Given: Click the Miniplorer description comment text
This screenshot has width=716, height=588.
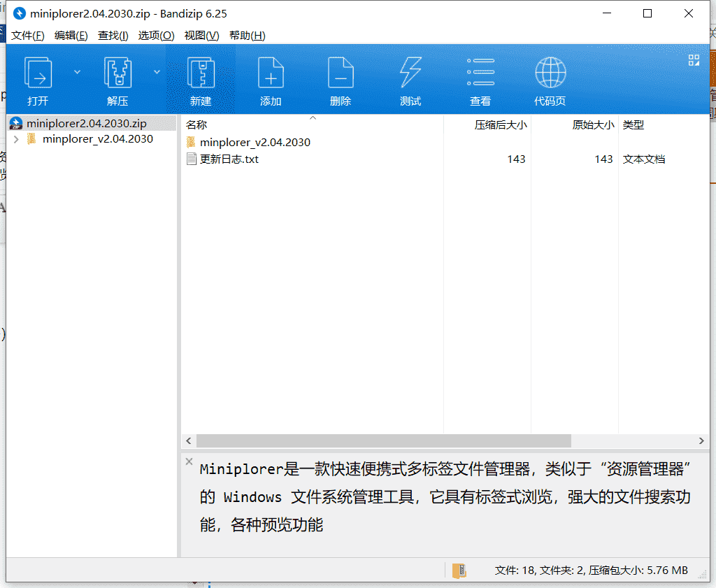Looking at the screenshot, I should click(445, 496).
